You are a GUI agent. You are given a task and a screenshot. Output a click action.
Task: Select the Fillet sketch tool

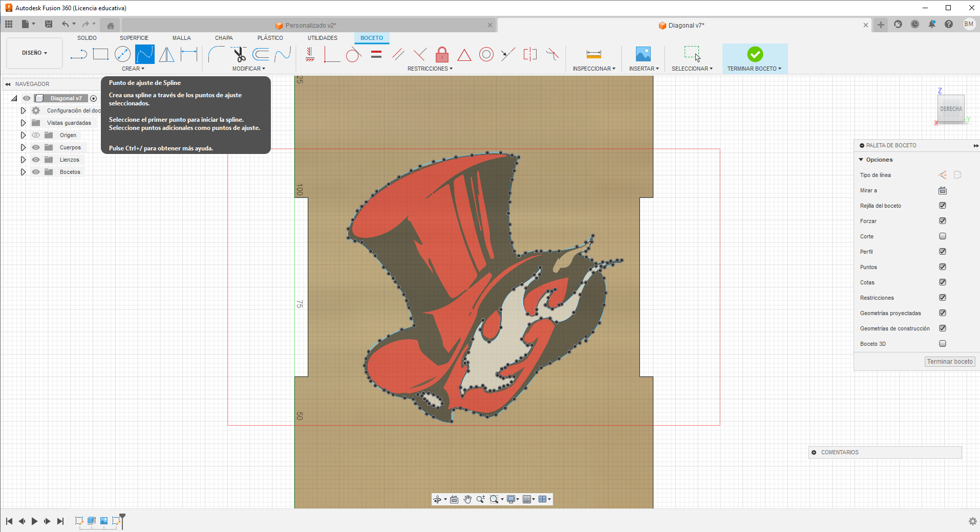pos(216,54)
